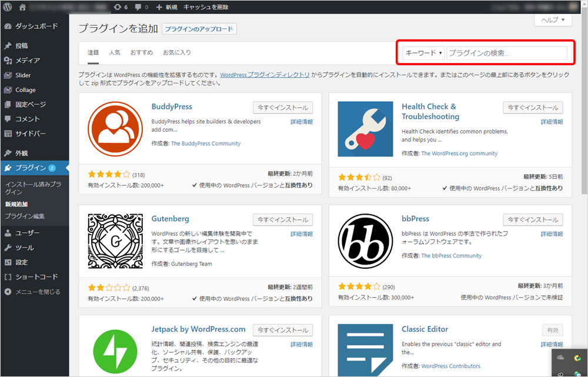Image resolution: width=588 pixels, height=377 pixels.
Task: Click the cloud icon in system tray
Action: coord(560,358)
